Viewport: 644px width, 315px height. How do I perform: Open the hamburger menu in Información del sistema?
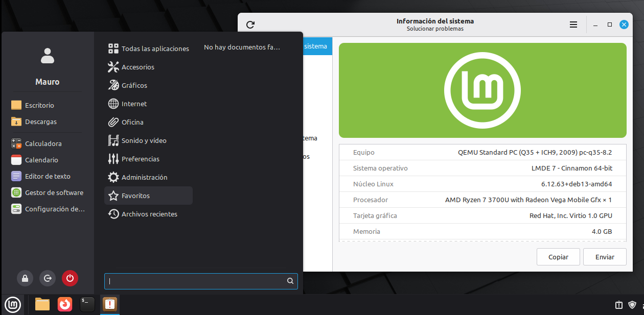573,25
